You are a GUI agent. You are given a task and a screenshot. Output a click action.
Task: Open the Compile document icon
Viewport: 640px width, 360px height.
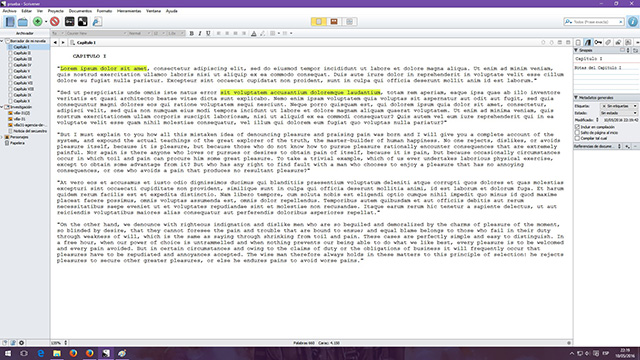97,22
